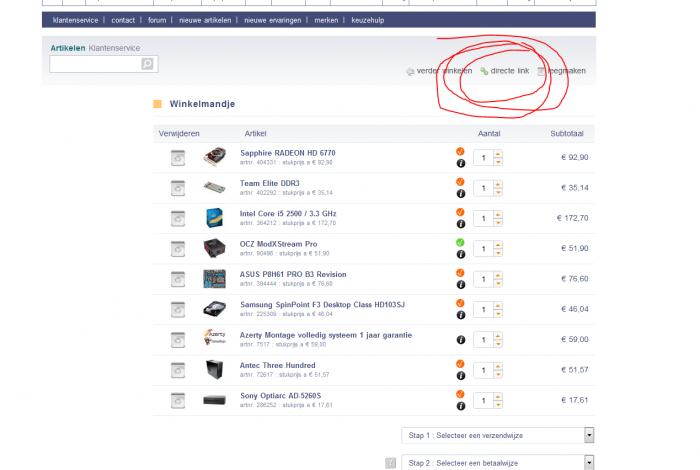Click inside the article search field
This screenshot has height=470, width=700.
click(x=95, y=64)
